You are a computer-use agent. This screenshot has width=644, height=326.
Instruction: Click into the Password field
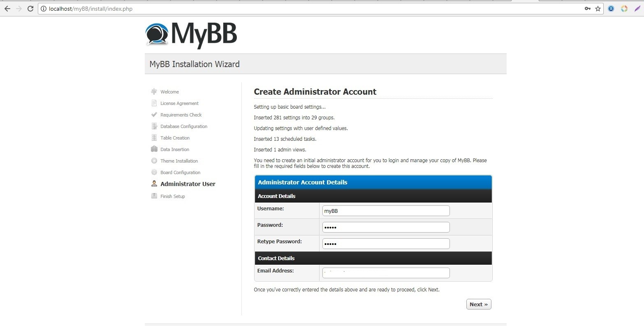[386, 227]
